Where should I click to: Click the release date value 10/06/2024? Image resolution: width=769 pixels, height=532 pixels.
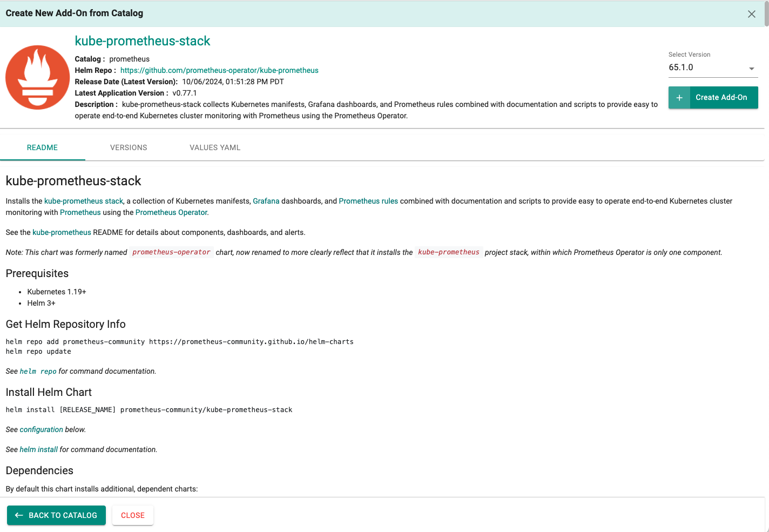coord(233,82)
